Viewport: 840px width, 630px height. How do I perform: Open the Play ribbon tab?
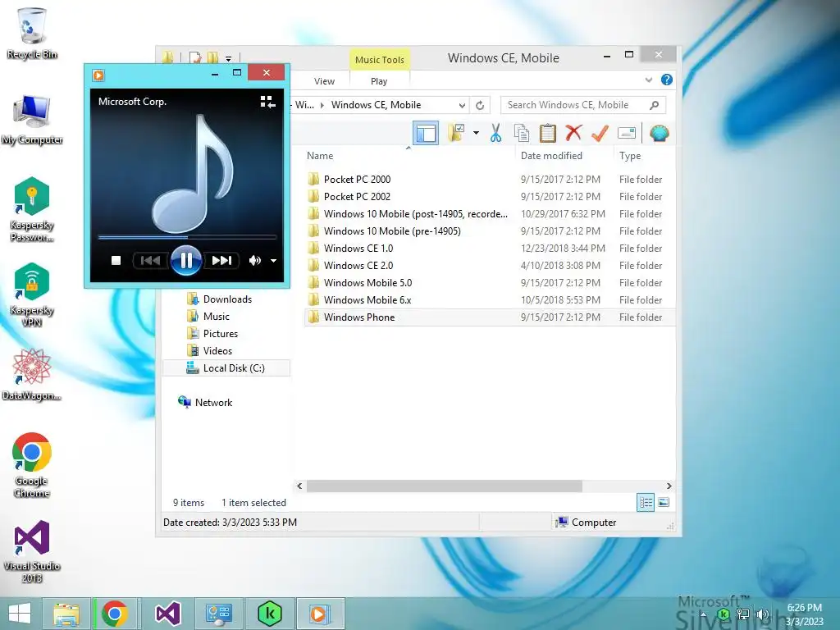379,81
